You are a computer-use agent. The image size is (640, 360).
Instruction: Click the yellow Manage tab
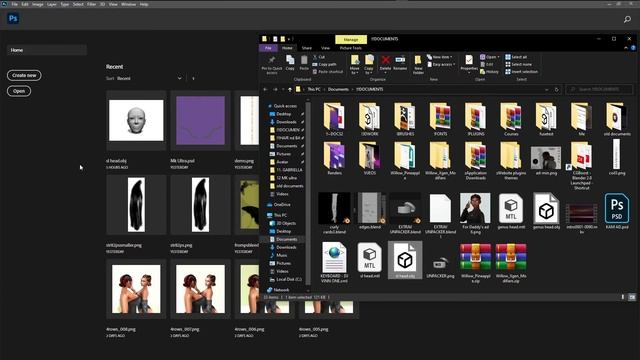[x=351, y=40]
